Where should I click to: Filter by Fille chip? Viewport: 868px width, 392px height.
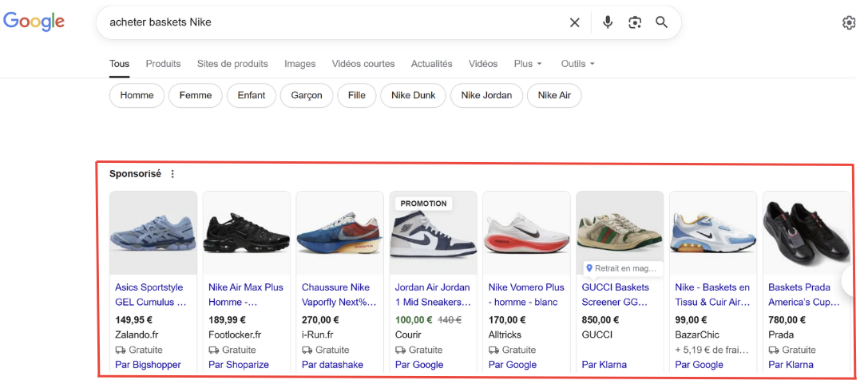[356, 95]
